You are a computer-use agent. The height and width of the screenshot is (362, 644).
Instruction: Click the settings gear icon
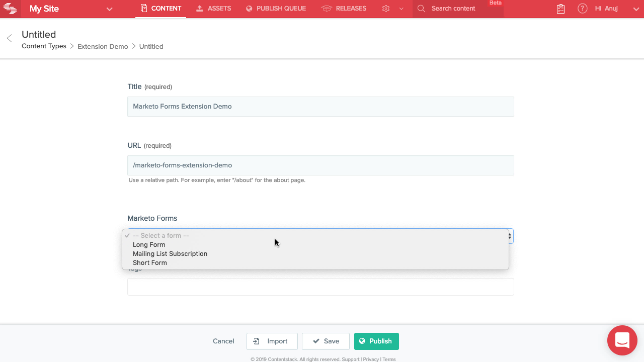386,9
